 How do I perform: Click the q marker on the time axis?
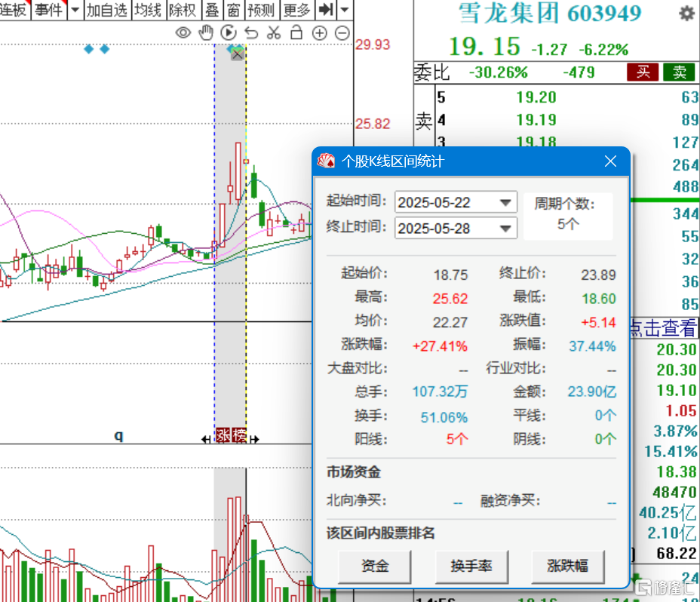118,435
